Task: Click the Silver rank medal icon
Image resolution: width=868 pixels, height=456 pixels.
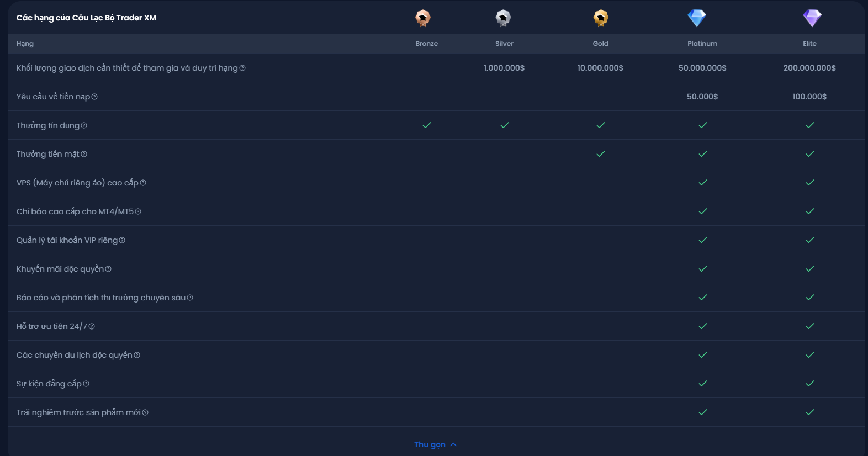Action: 503,18
